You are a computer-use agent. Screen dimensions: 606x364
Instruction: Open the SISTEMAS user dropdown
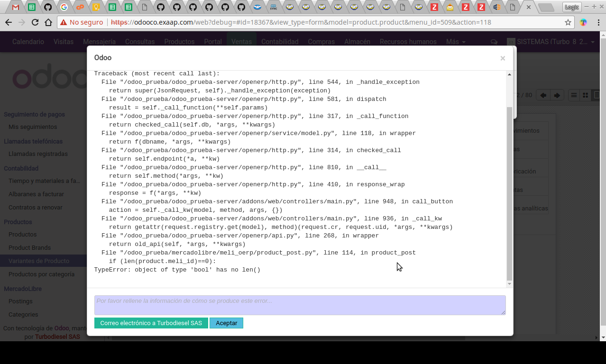click(x=550, y=42)
